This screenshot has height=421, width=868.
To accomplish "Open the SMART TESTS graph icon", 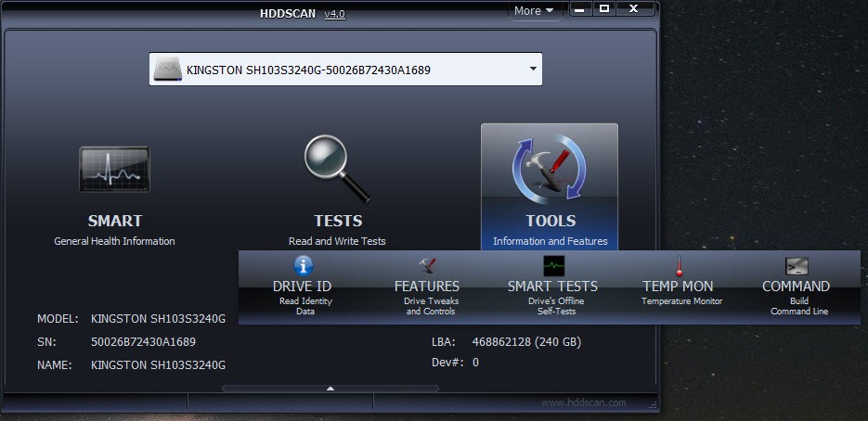I will tap(553, 265).
